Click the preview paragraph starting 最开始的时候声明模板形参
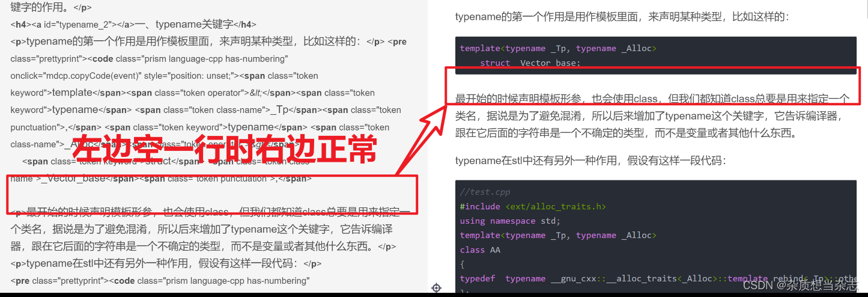Screen dimensions: 868x297 (652, 115)
